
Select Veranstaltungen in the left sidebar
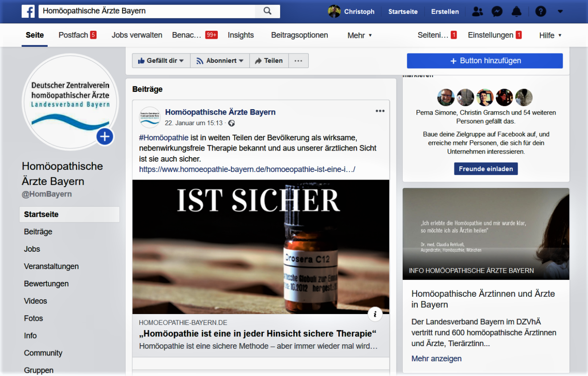51,266
